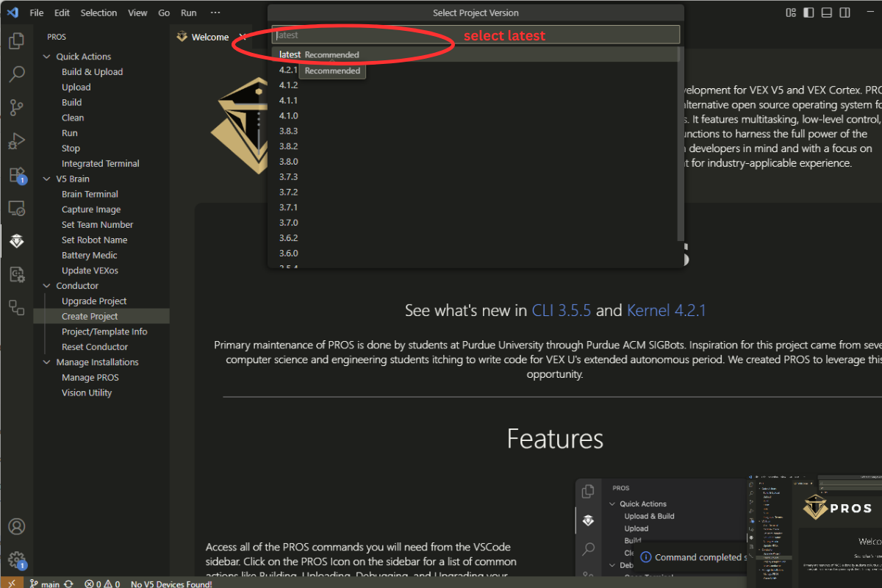
Task: Open the Extensions view icon
Action: 16,175
